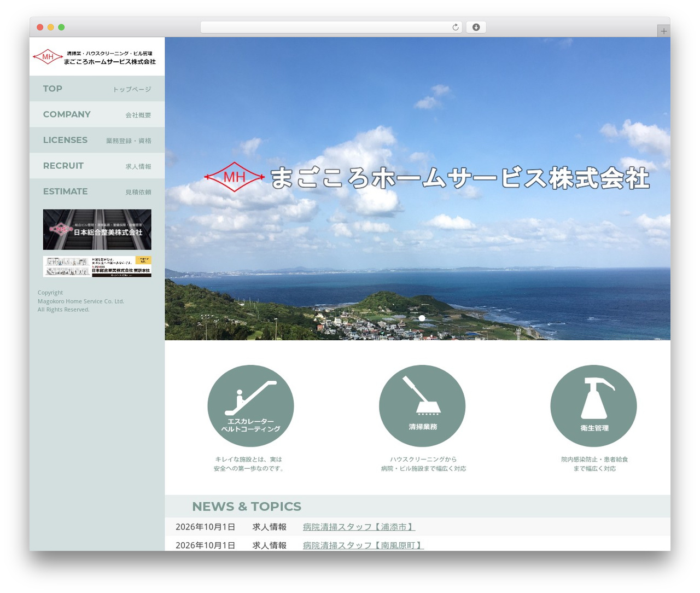Close the browser window with red button
700x593 pixels.
pos(40,27)
